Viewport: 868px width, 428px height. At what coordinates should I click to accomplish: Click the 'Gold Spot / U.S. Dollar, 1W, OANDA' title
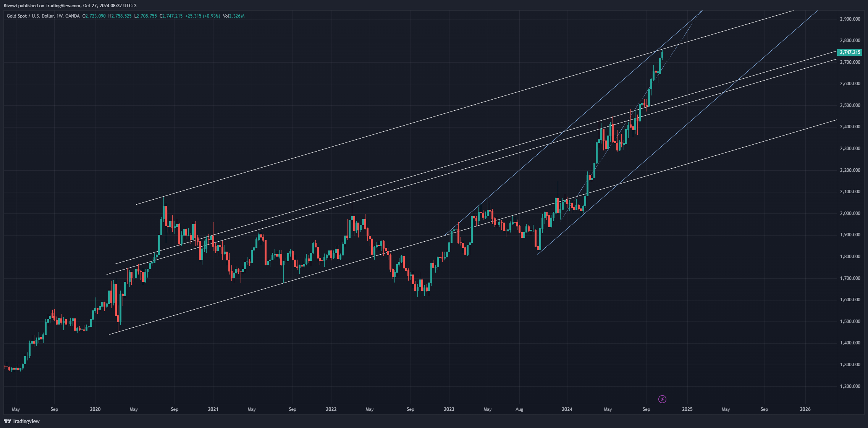pyautogui.click(x=43, y=16)
